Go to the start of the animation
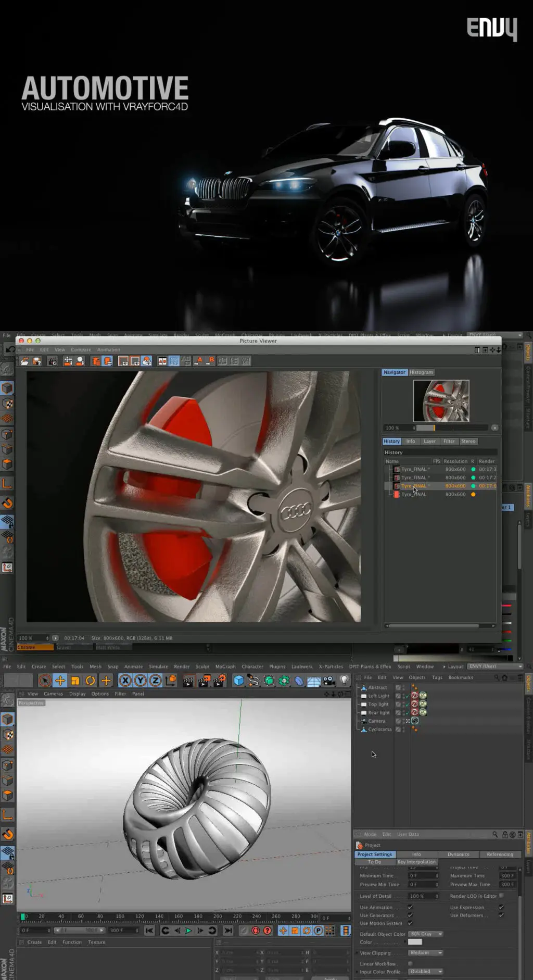533x980 pixels. pyautogui.click(x=149, y=931)
